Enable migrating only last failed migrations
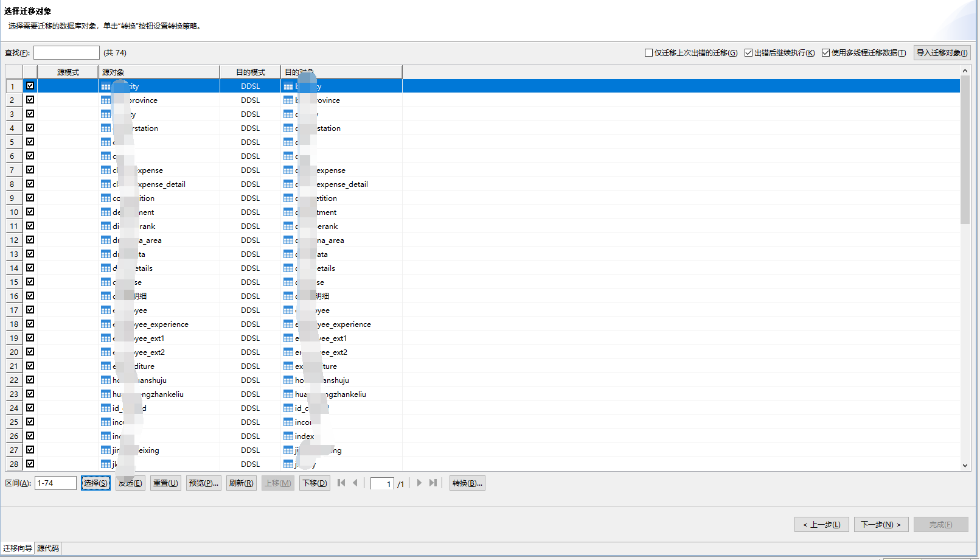Image resolution: width=980 pixels, height=560 pixels. 648,53
